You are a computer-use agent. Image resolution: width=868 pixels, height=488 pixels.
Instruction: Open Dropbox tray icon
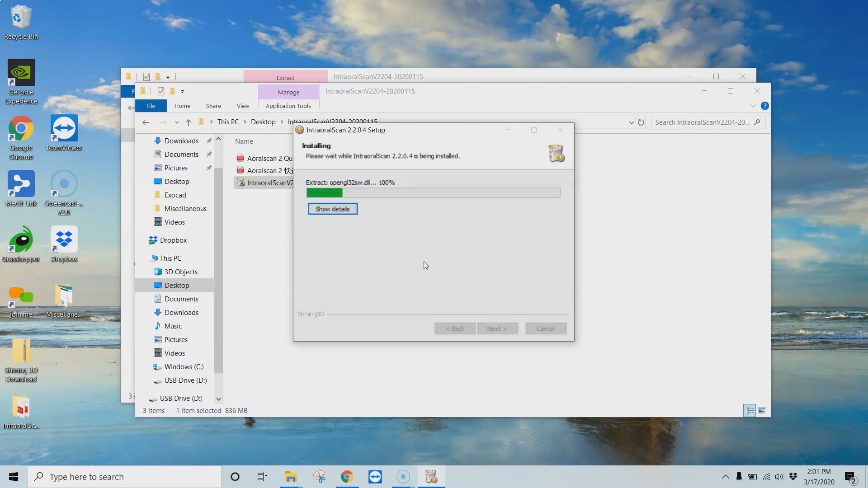[793, 477]
